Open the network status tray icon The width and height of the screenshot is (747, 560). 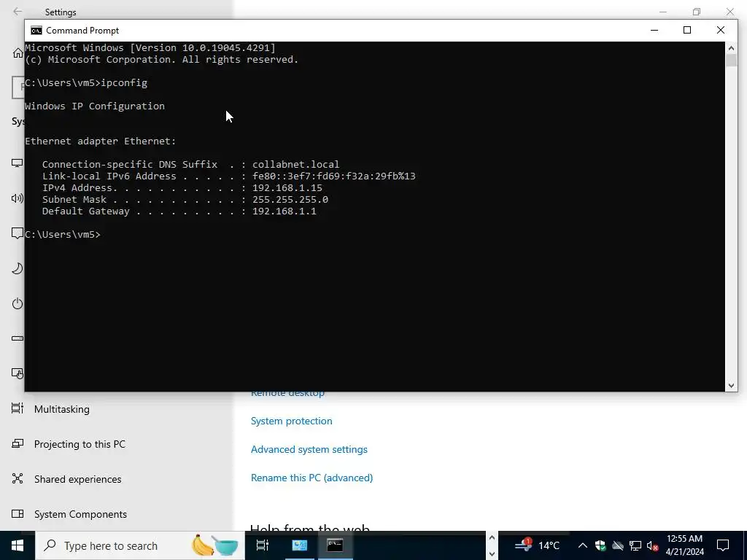click(635, 545)
